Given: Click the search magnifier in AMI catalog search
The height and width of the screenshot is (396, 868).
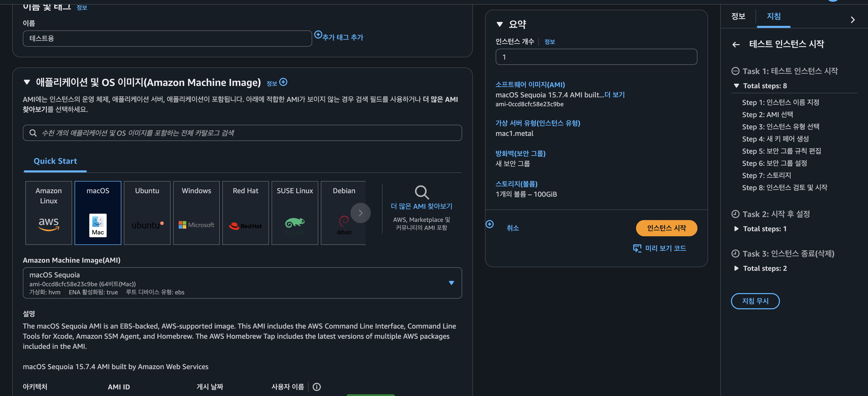Looking at the screenshot, I should [33, 133].
